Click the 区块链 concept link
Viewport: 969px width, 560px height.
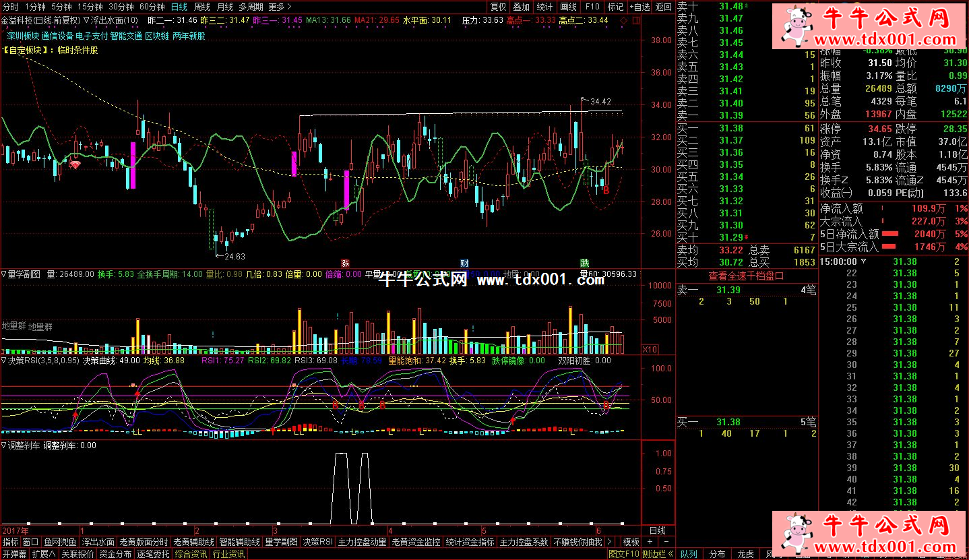[156, 36]
